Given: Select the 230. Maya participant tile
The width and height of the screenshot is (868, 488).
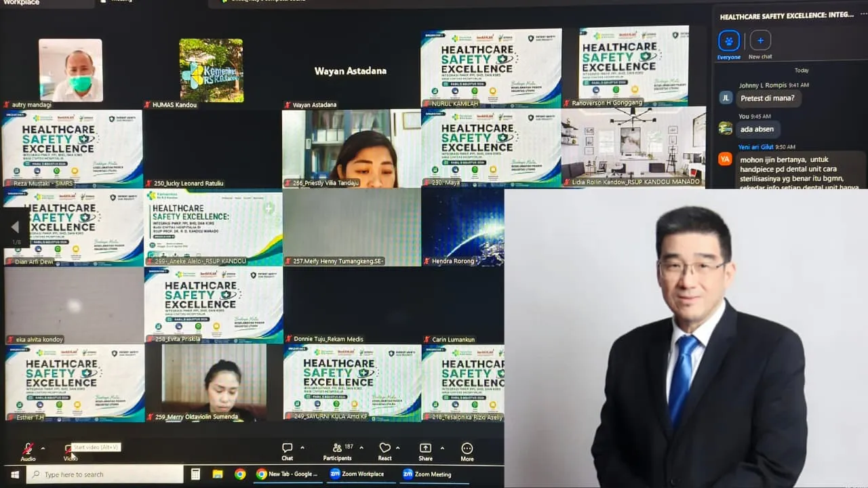Looking at the screenshot, I should tap(491, 148).
